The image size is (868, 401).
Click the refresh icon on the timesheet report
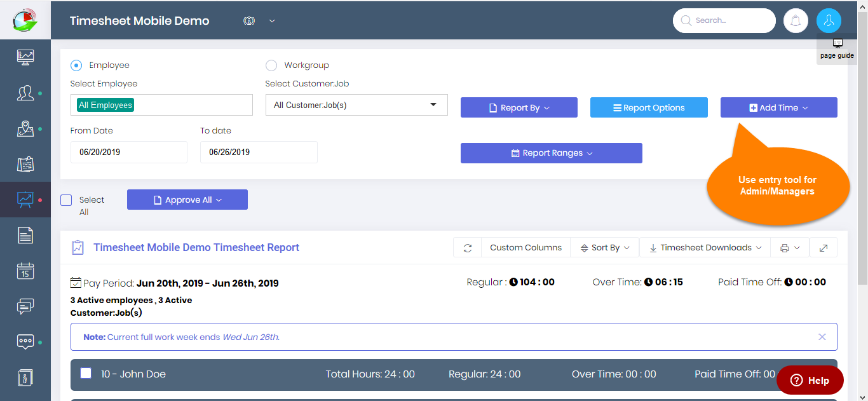point(467,247)
